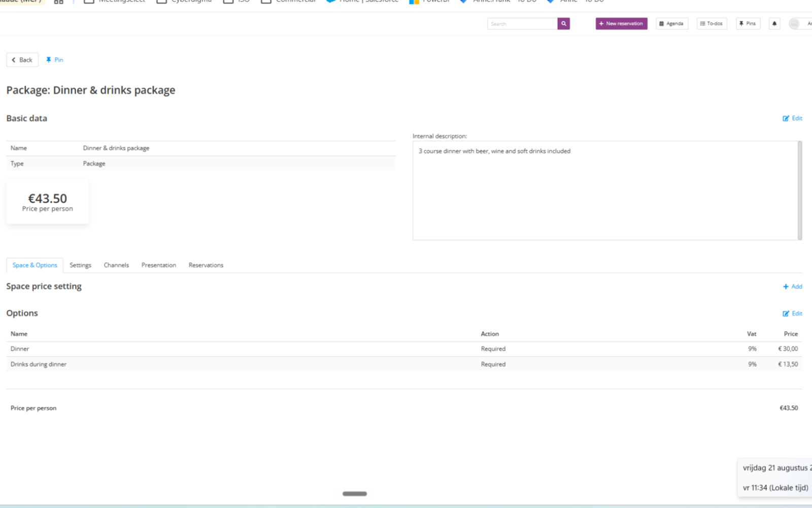Open the Pins button in top bar
The height and width of the screenshot is (508, 812).
point(748,23)
